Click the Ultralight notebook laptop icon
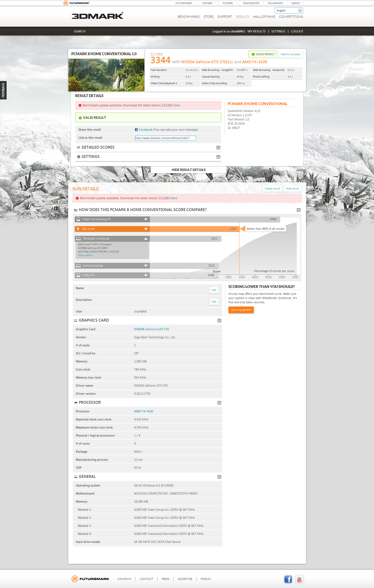This screenshot has width=374, height=588. pos(78,239)
